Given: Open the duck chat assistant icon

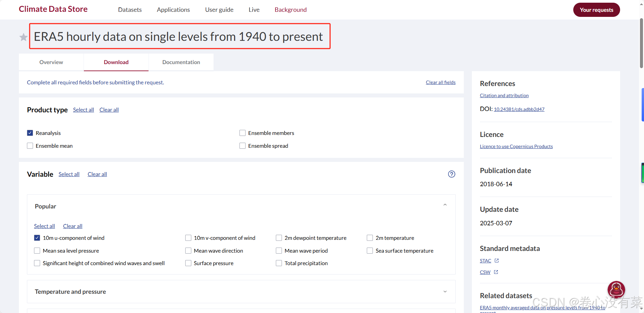Looking at the screenshot, I should [x=616, y=289].
